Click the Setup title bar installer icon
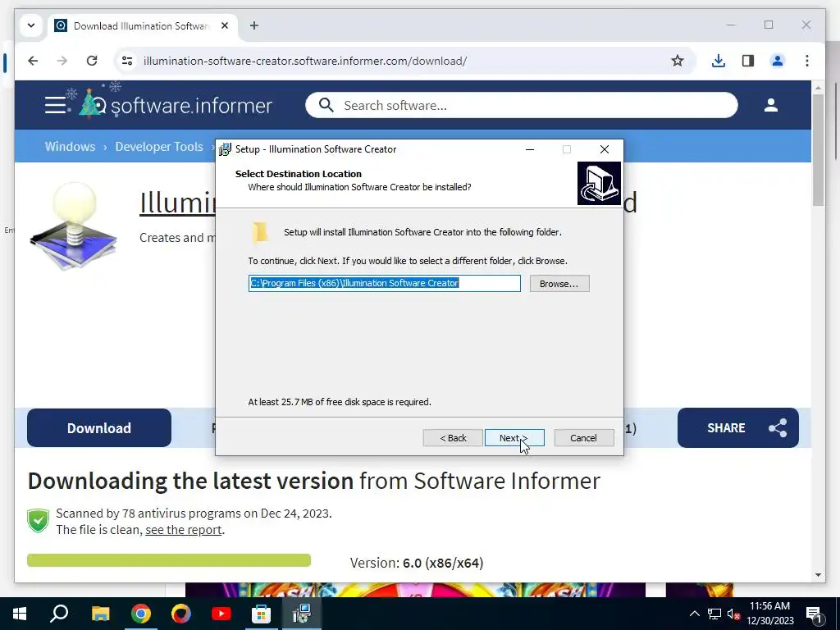 [x=226, y=149]
